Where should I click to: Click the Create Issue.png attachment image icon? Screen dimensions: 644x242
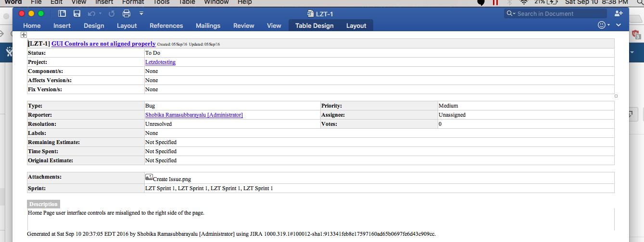149,177
